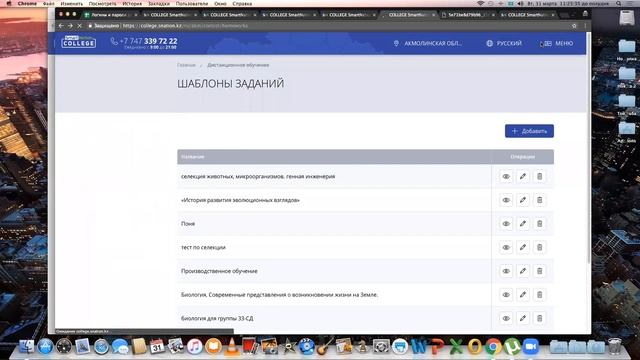Open the region selector 'Акмолинская обл.'
Viewport: 640px width, 360px height.
pos(428,43)
